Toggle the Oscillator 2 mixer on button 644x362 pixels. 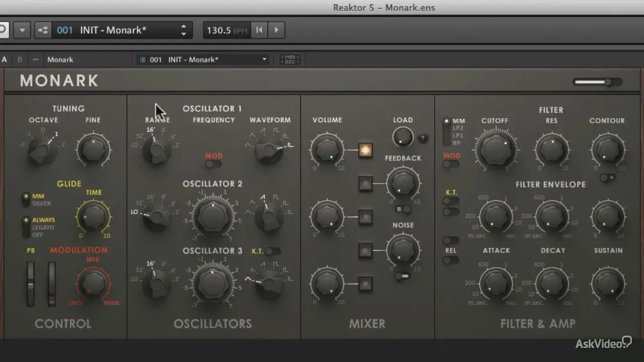click(366, 217)
